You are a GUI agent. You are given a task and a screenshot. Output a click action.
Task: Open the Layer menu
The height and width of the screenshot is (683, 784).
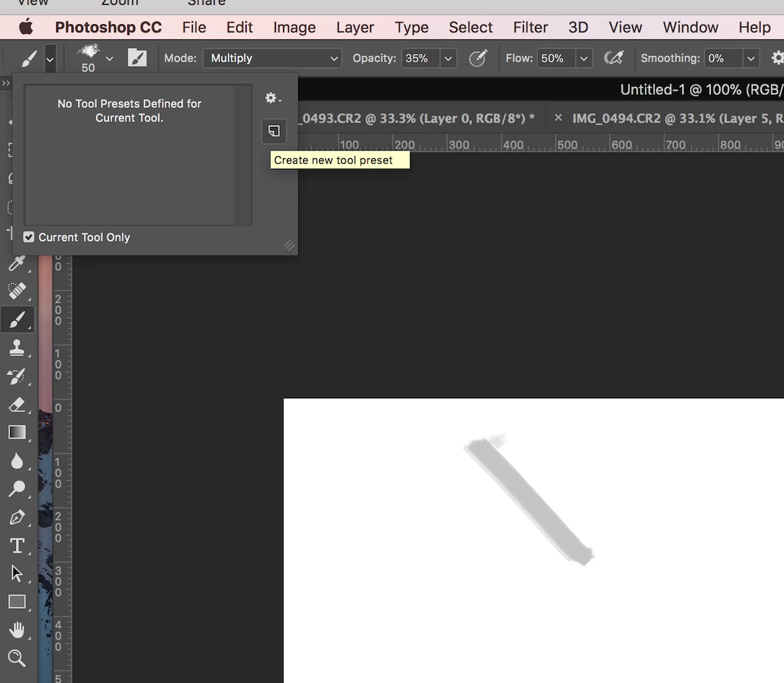coord(355,27)
